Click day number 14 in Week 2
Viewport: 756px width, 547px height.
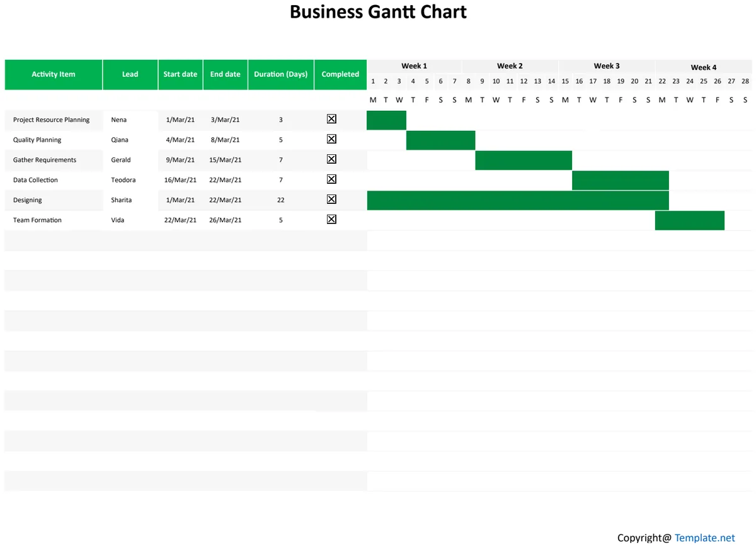coord(551,81)
